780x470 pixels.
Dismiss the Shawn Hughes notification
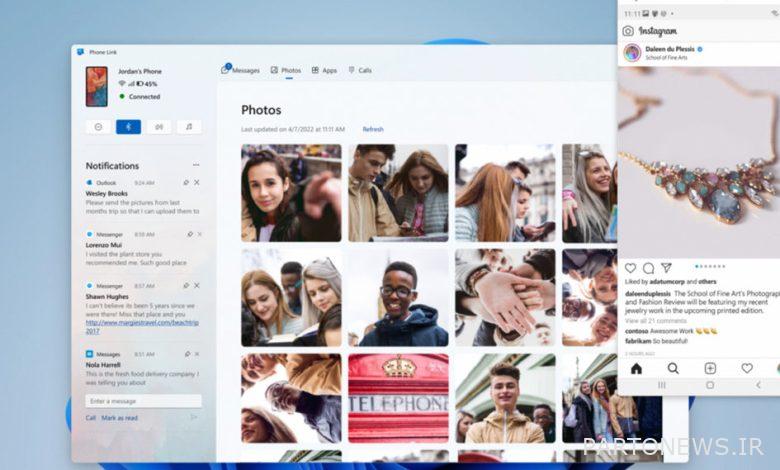click(x=197, y=285)
